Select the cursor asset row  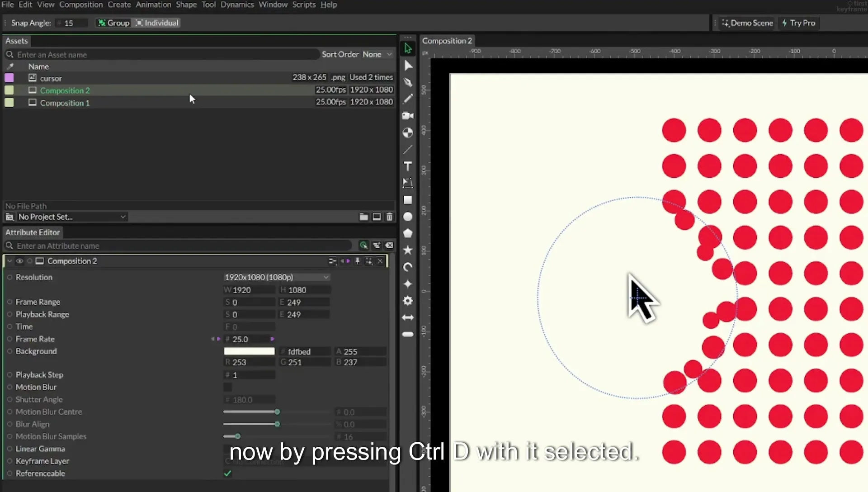click(199, 78)
